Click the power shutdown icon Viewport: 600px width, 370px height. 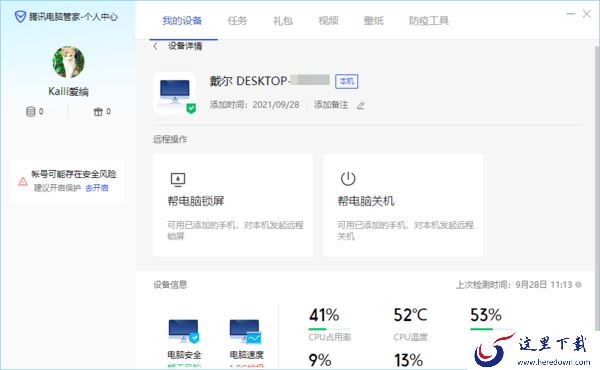coord(348,179)
